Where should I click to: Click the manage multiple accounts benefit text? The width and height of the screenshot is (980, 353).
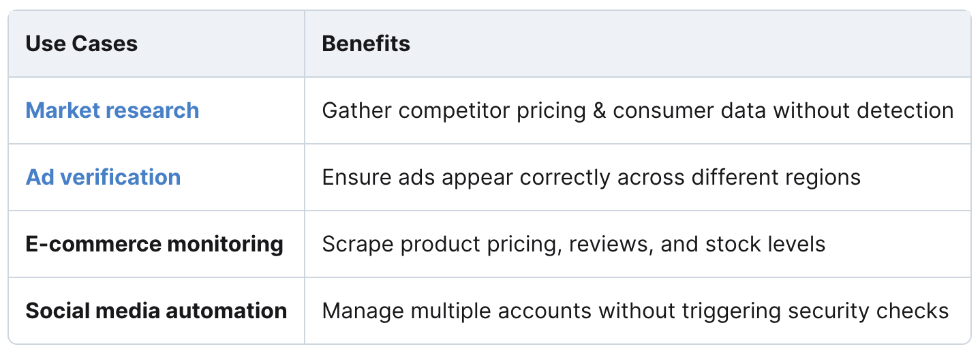[x=635, y=311]
